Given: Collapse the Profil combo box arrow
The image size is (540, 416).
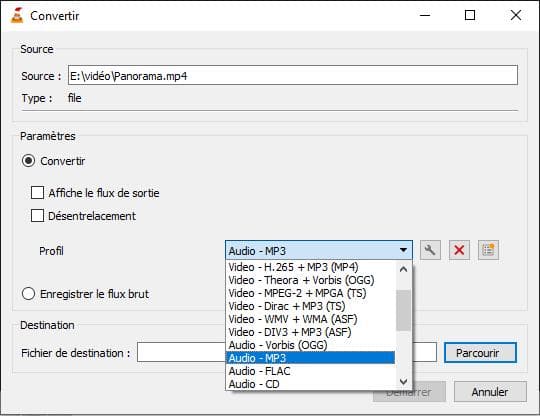Looking at the screenshot, I should click(x=403, y=250).
